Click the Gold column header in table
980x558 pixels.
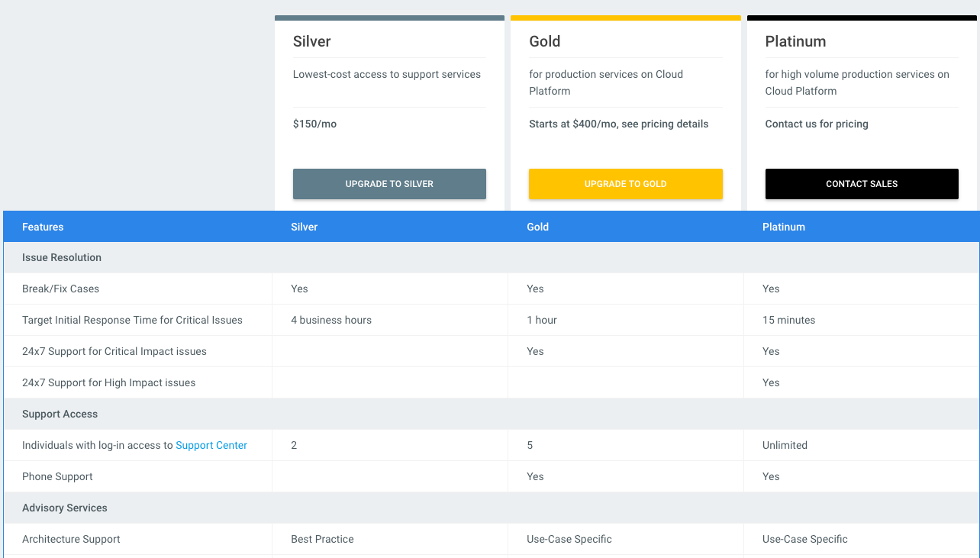click(x=538, y=227)
